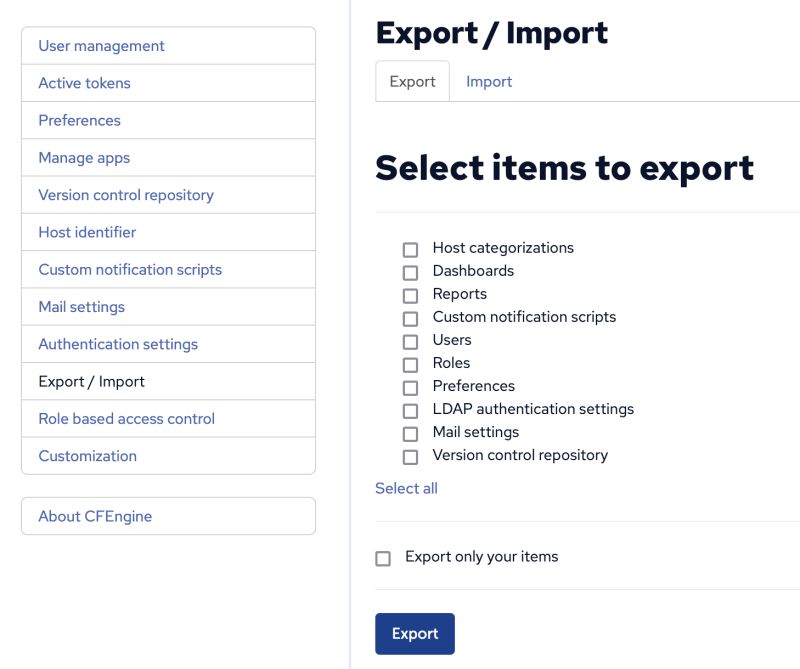The image size is (800, 669).
Task: Select the Export tab
Action: pos(412,81)
